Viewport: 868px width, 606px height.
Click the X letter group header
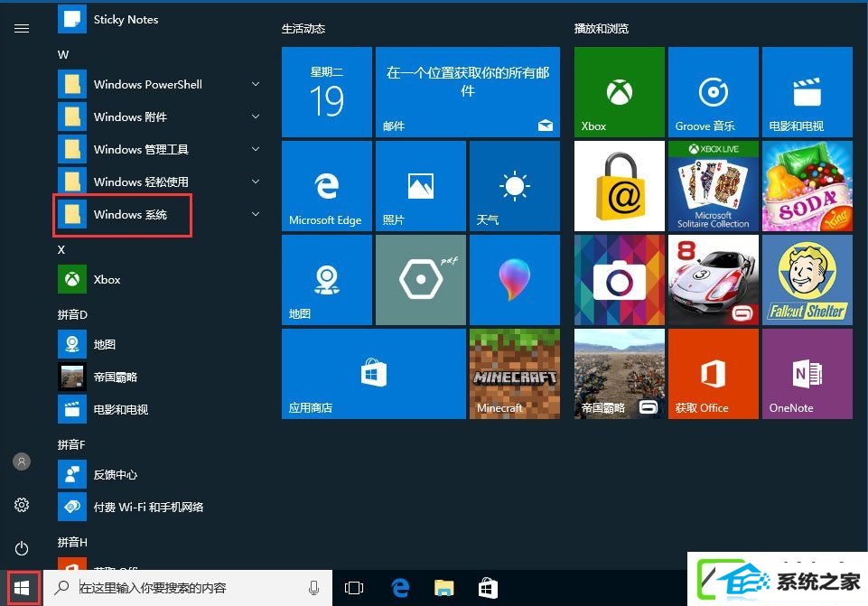coord(61,249)
